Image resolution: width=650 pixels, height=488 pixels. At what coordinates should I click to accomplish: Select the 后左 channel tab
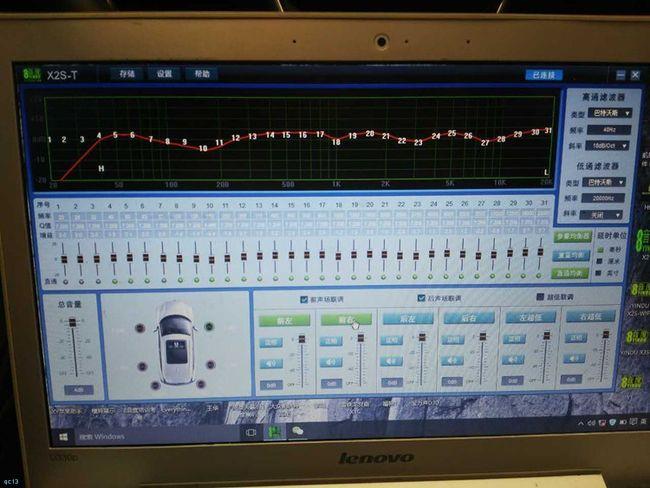407,318
